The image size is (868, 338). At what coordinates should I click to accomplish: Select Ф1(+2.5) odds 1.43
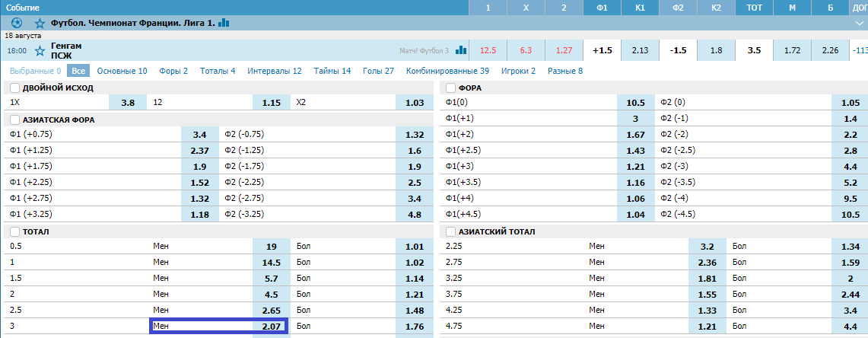(635, 151)
